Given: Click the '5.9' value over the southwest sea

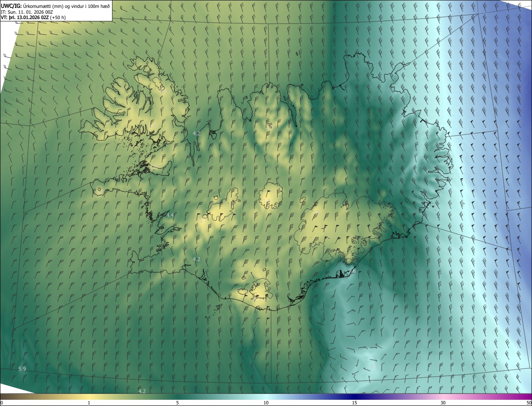Looking at the screenshot, I should point(22,369).
